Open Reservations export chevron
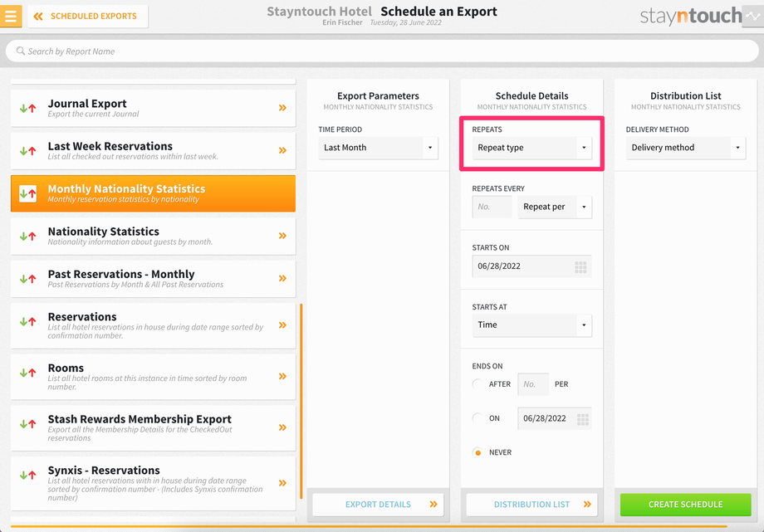The height and width of the screenshot is (532, 764). (282, 325)
